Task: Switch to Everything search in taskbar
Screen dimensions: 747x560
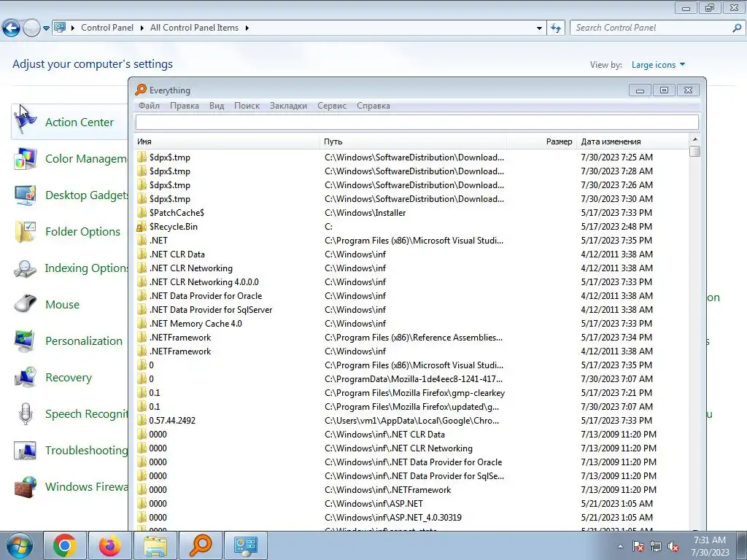Action: tap(201, 545)
